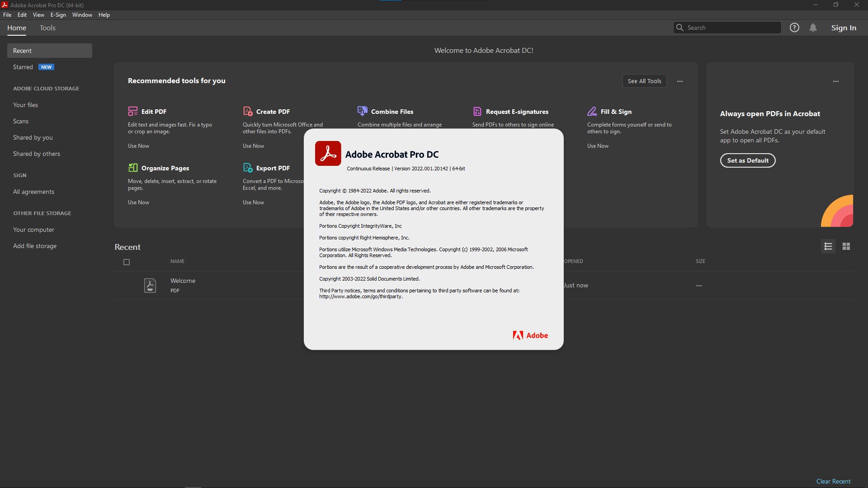The image size is (868, 488).
Task: Click the Edit PDF tool icon
Action: [x=132, y=111]
